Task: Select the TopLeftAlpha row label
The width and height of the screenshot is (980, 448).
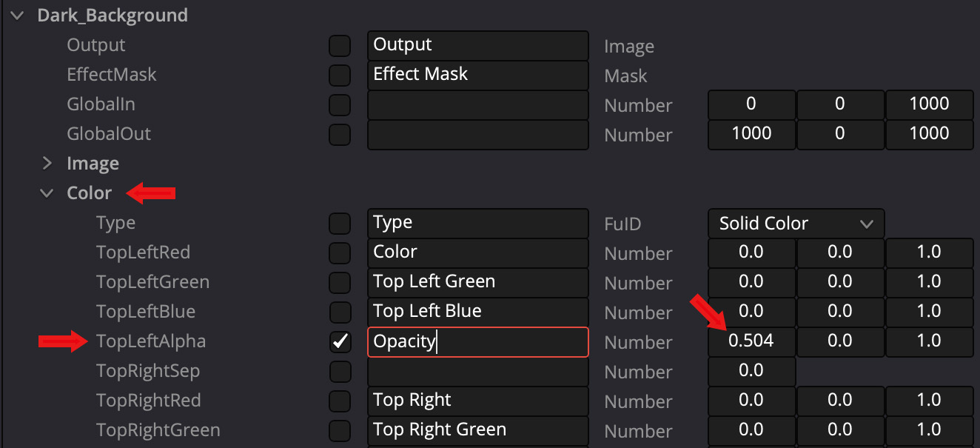Action: coord(151,341)
